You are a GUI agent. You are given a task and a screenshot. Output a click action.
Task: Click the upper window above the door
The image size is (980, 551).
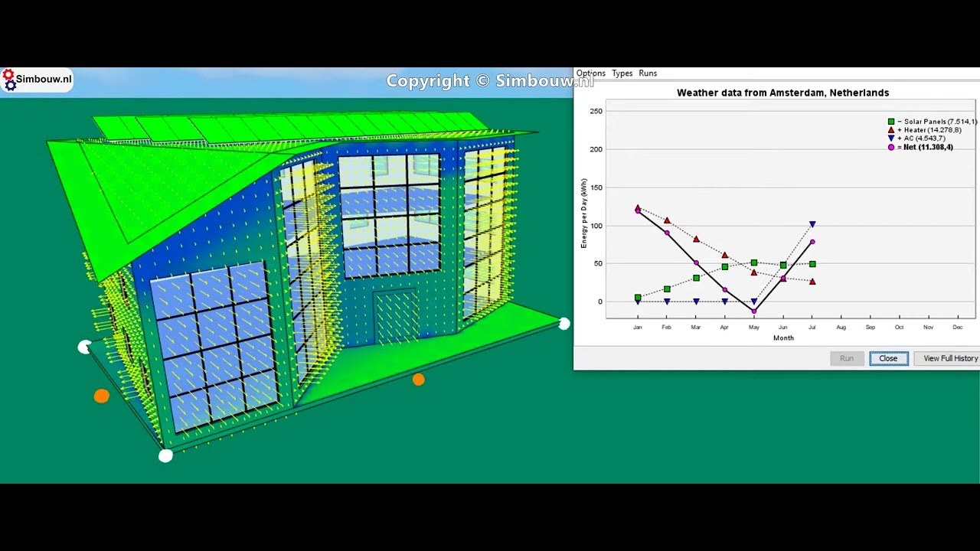[390, 214]
